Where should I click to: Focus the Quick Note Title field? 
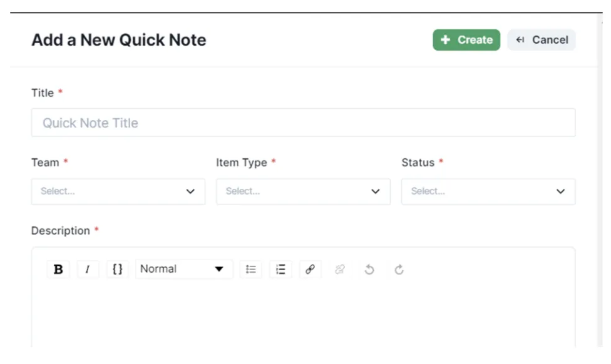click(x=303, y=123)
